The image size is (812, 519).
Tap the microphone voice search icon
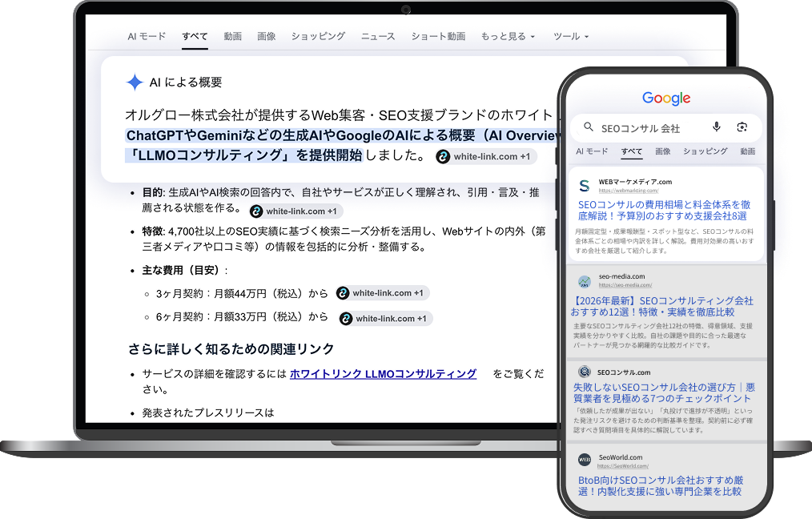coord(716,127)
